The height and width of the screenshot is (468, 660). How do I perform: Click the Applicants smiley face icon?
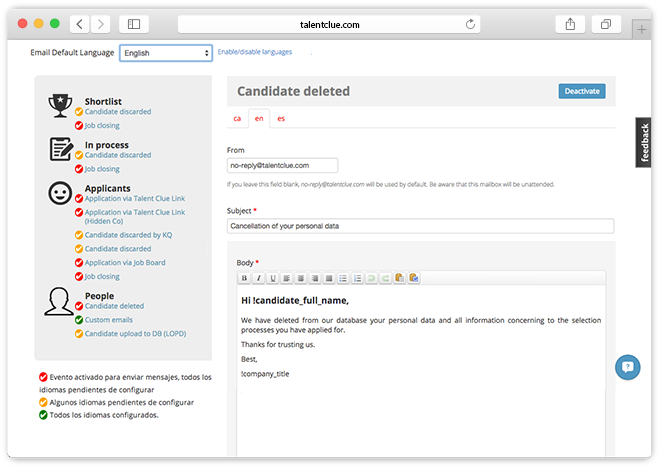point(60,194)
